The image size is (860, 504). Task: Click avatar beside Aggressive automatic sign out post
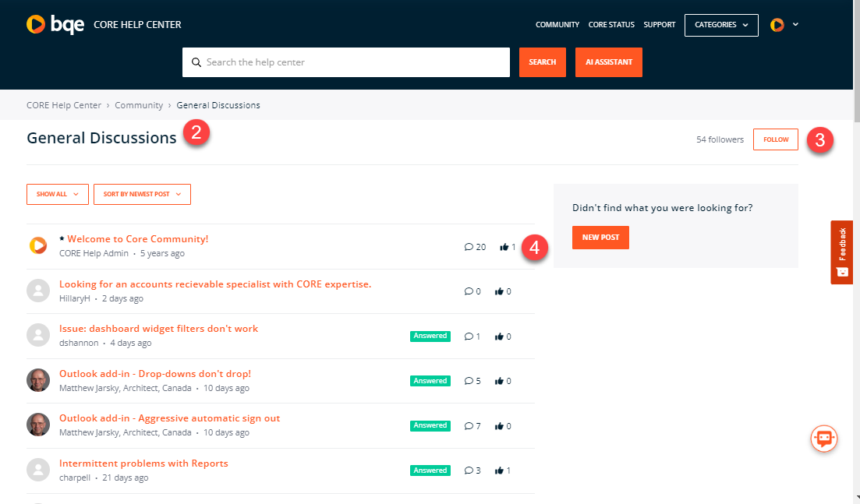(38, 425)
